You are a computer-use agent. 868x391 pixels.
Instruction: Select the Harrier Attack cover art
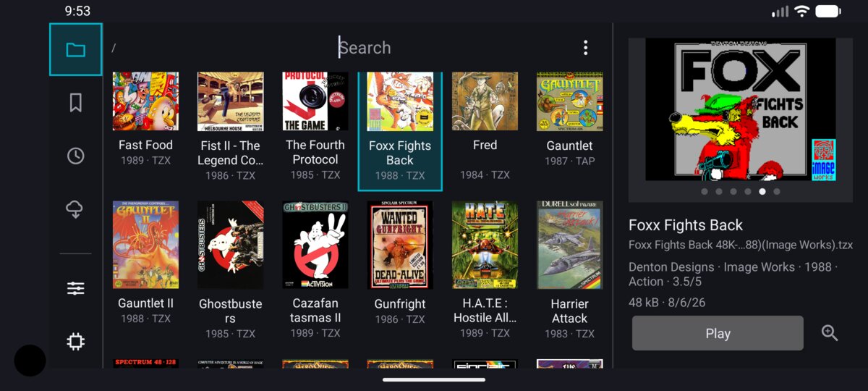click(569, 245)
